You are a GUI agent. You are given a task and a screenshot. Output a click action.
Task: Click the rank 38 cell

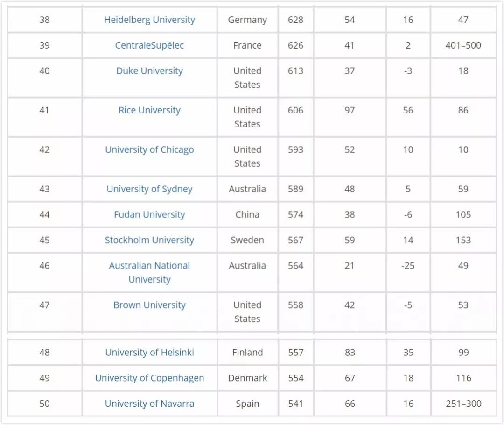(44, 20)
